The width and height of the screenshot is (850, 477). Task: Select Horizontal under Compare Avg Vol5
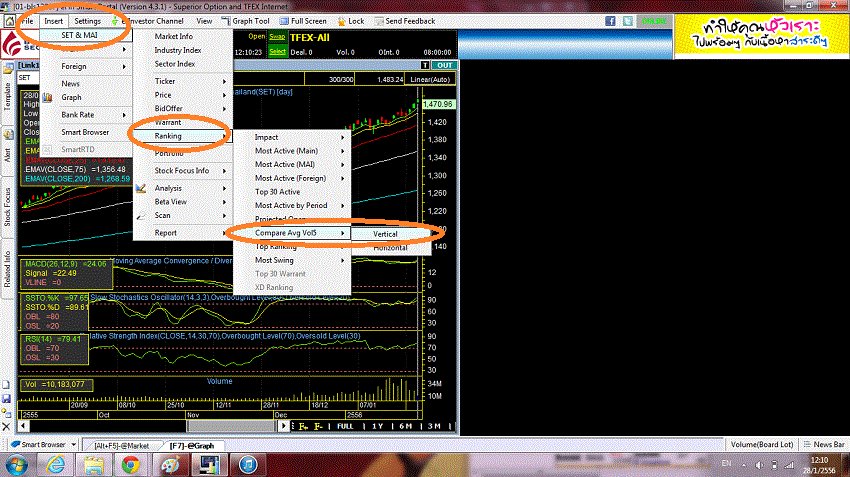click(391, 248)
